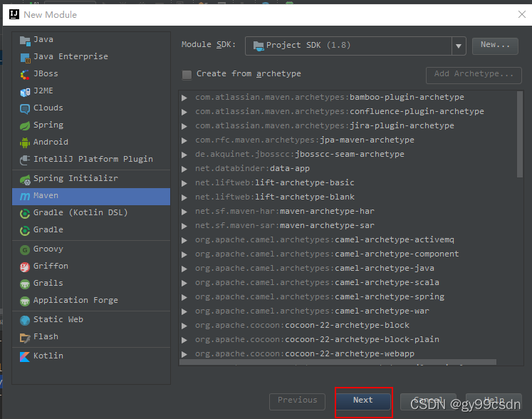Pick the JBoss module icon
The width and height of the screenshot is (532, 419).
[25, 74]
